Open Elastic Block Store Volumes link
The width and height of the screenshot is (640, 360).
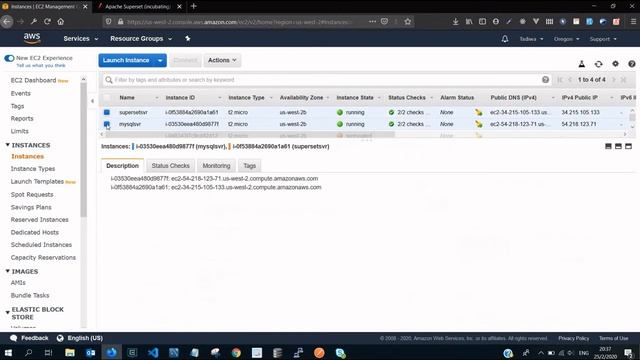(x=23, y=328)
